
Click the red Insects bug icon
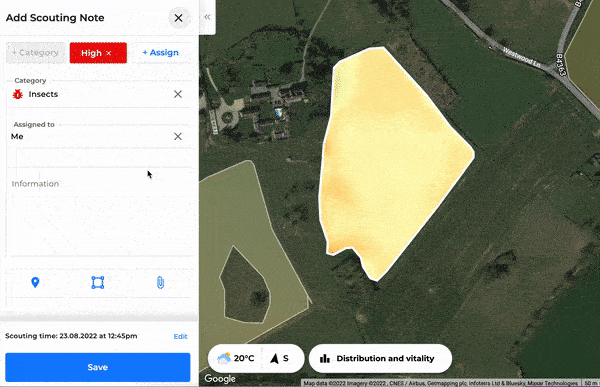(17, 94)
